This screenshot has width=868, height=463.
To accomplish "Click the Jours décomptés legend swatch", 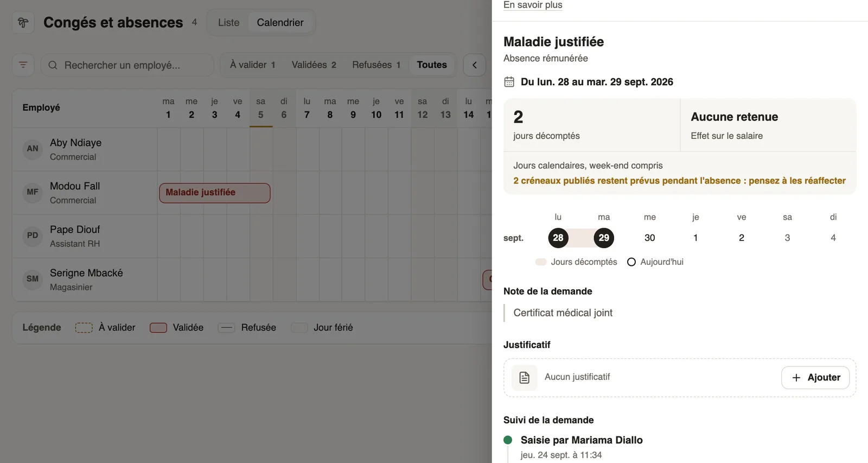I will [541, 262].
